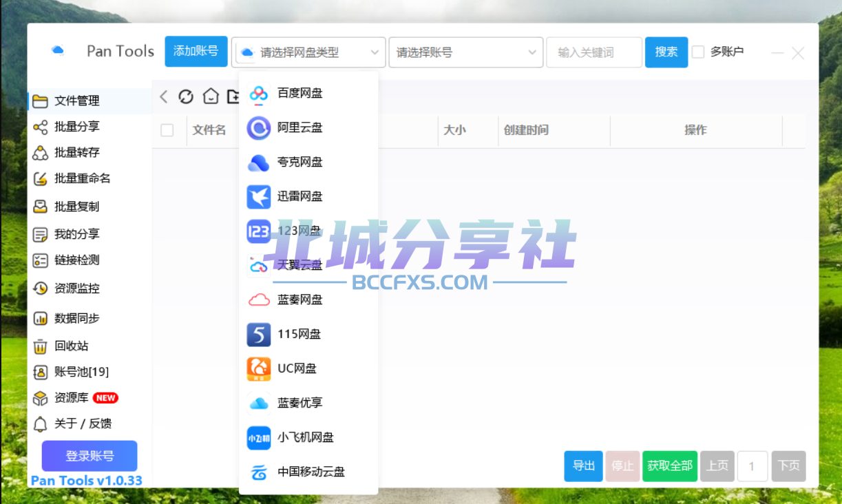This screenshot has height=504, width=842.
Task: Go to home folder icon
Action: click(x=211, y=97)
